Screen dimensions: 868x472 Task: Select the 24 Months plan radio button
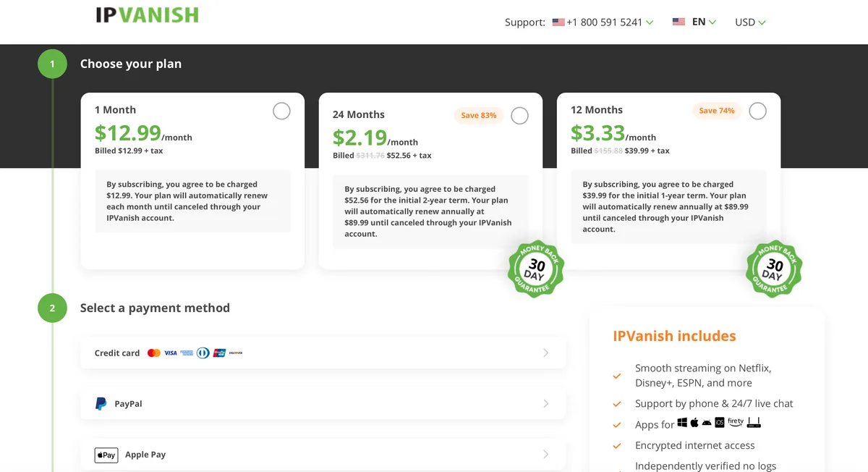pos(519,116)
